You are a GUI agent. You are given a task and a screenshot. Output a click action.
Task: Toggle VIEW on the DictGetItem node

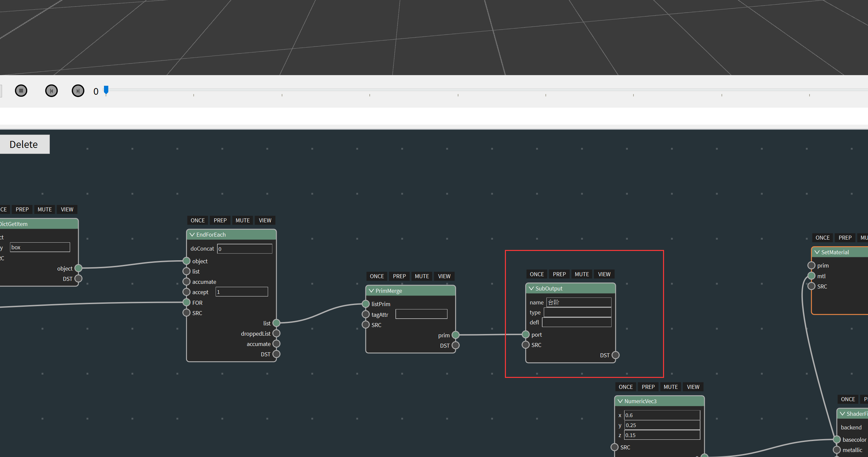(67, 209)
